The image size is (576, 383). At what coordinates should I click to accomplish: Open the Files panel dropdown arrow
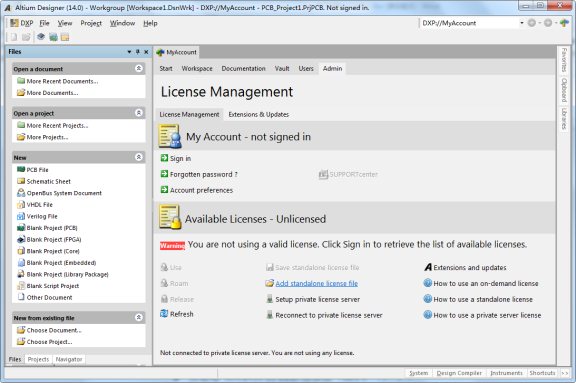129,52
